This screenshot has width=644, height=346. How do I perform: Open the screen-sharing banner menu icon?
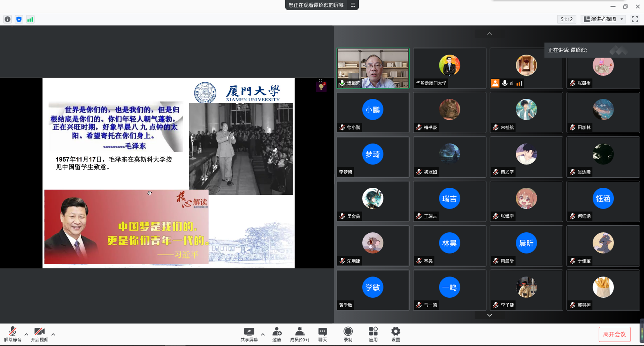353,5
